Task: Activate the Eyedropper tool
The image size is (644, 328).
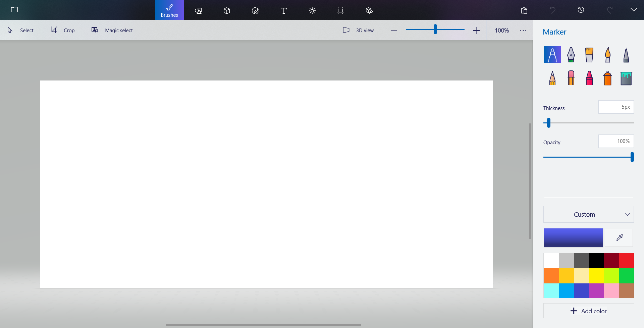Action: (x=619, y=238)
